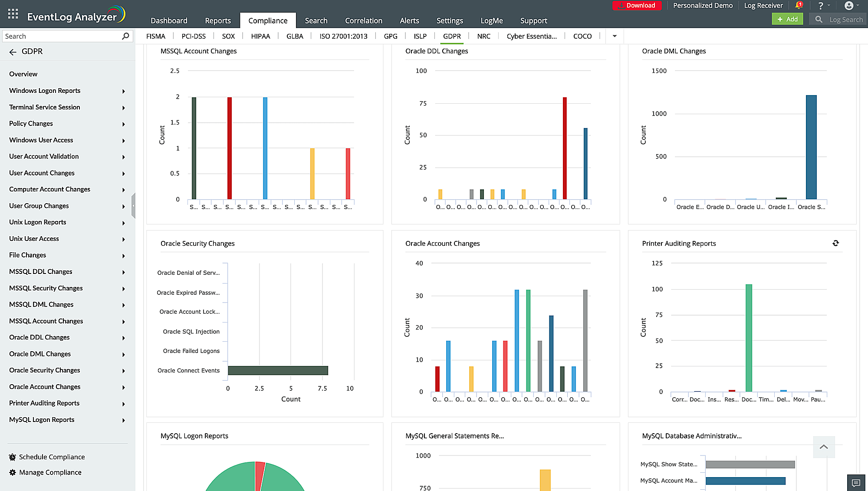Click the scroll-to-top chevron button

coord(823,447)
